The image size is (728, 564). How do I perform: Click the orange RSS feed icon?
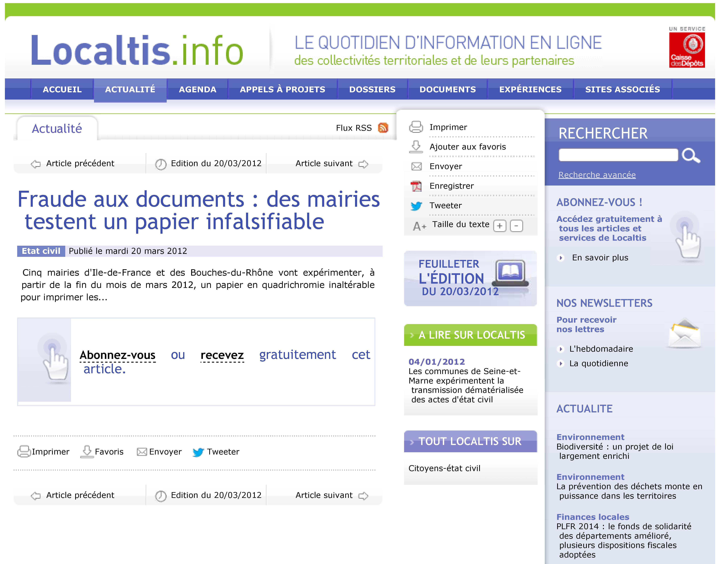coord(383,128)
